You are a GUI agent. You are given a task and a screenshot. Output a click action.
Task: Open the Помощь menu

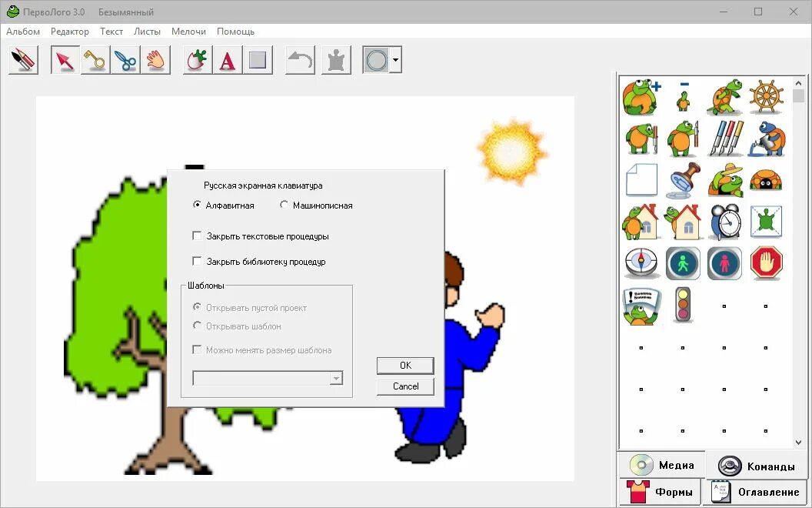point(235,31)
